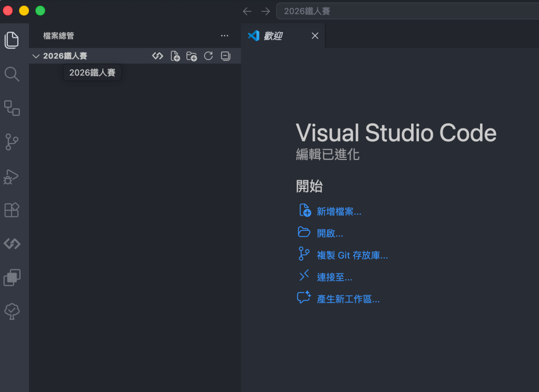The width and height of the screenshot is (539, 392).
Task: Go forward with the right arrow
Action: 265,12
